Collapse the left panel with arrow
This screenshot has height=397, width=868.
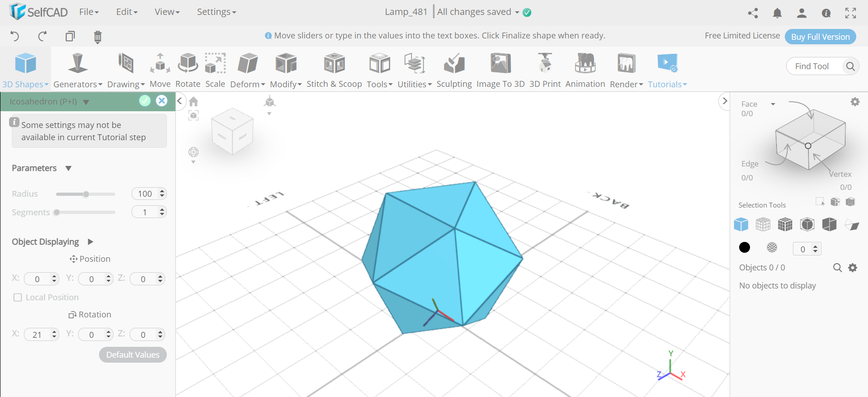(179, 101)
